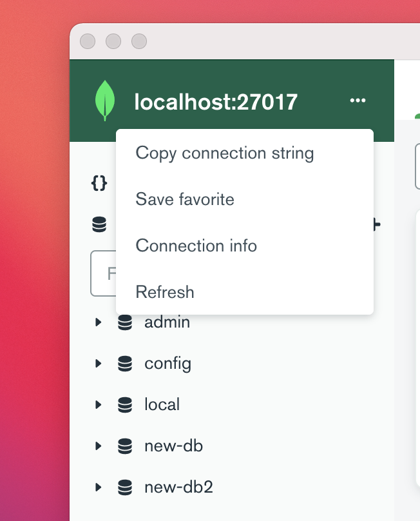Viewport: 420px width, 521px height.
Task: Click the database icon next to new-db
Action: tap(125, 446)
